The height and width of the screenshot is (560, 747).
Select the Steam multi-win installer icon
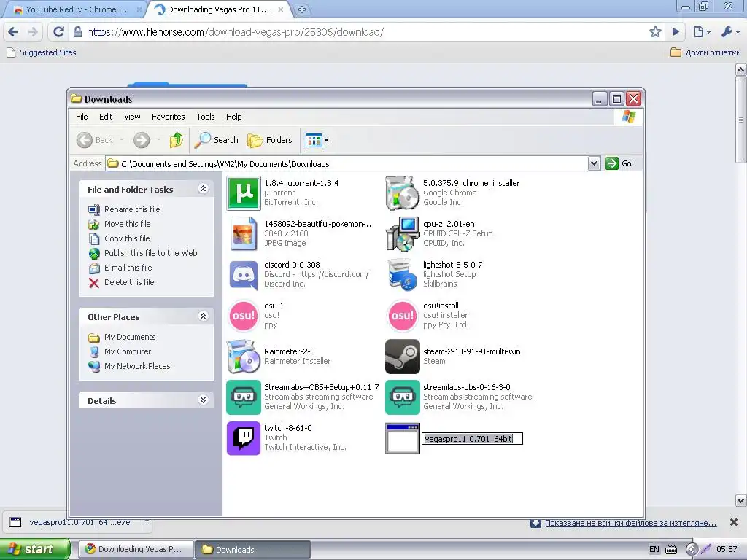point(403,356)
